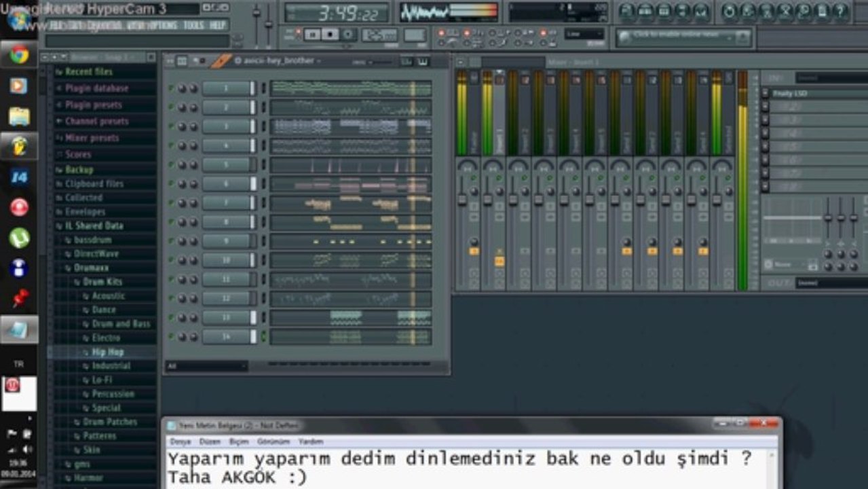Open graph editor icon in step sequencer

[407, 62]
